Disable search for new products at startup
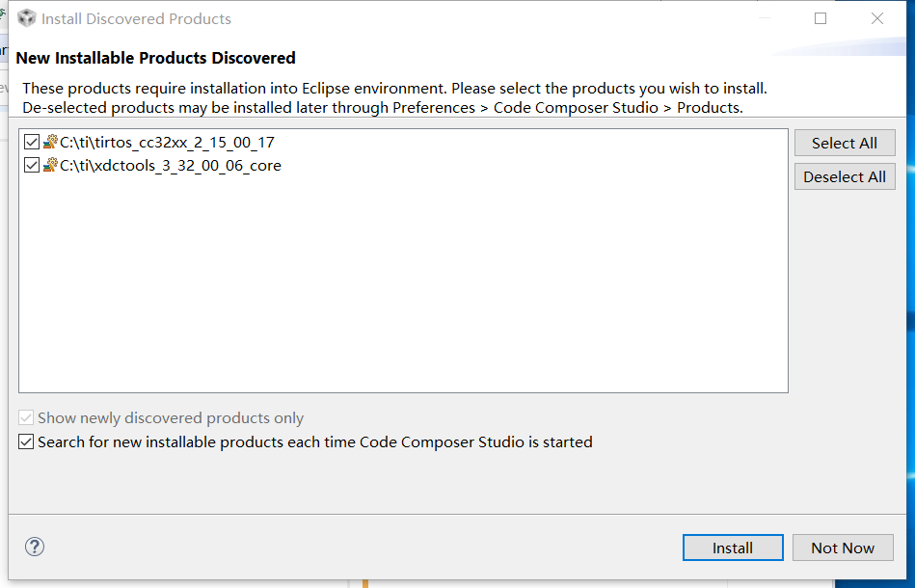The image size is (915, 588). tap(26, 442)
